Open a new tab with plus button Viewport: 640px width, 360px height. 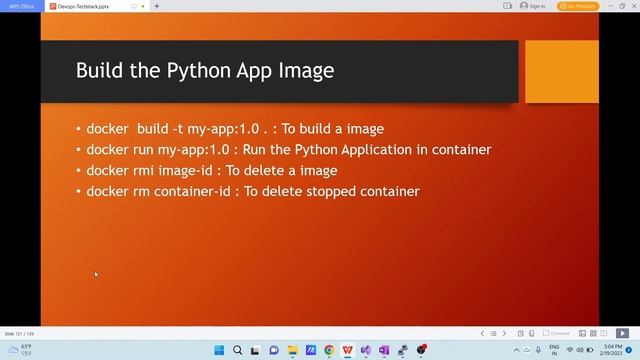point(157,6)
